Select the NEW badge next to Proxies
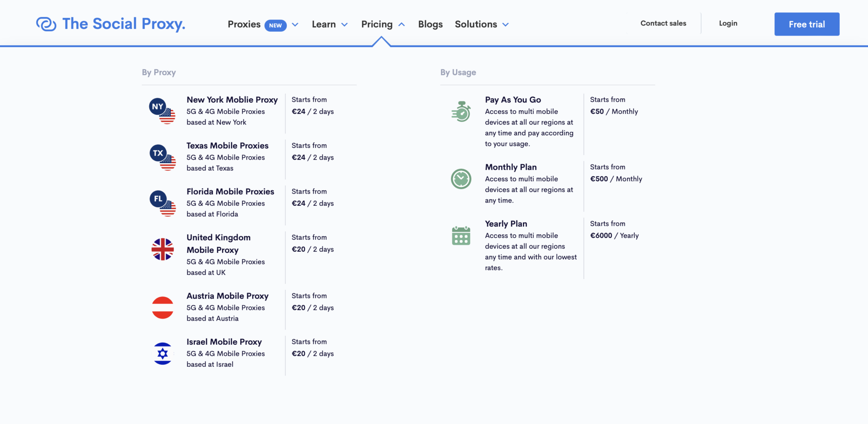Screen dimensions: 868x424 pyautogui.click(x=275, y=25)
